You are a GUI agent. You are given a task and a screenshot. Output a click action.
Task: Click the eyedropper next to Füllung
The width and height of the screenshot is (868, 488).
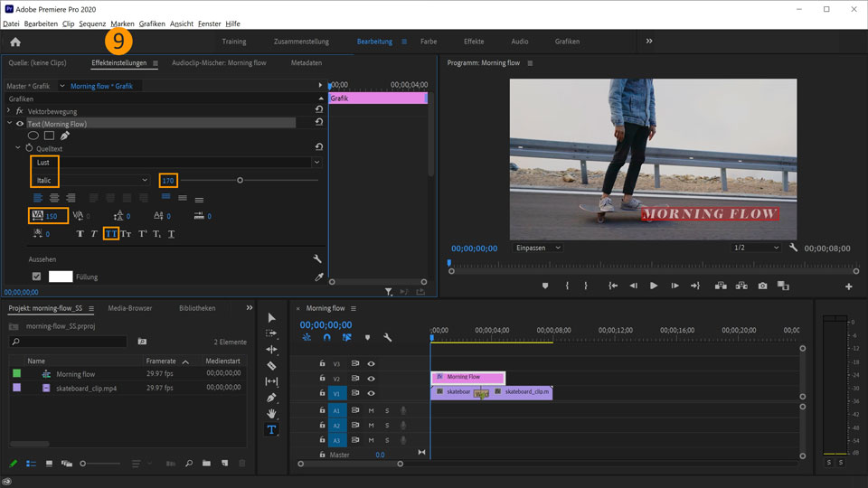pos(318,277)
